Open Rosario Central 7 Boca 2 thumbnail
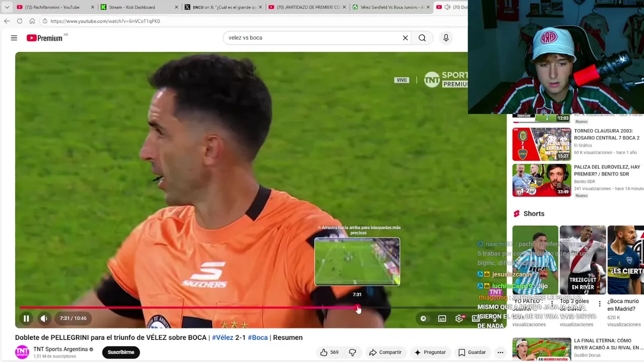 point(541,144)
